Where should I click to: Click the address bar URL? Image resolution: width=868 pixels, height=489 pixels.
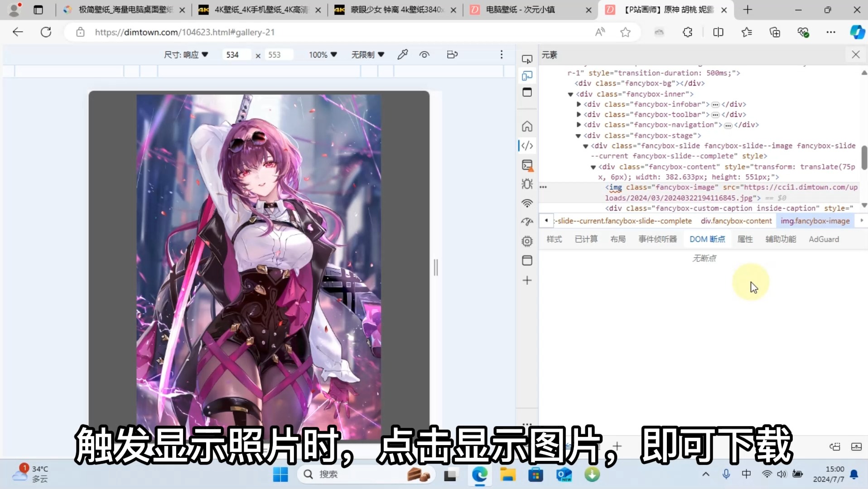(185, 32)
